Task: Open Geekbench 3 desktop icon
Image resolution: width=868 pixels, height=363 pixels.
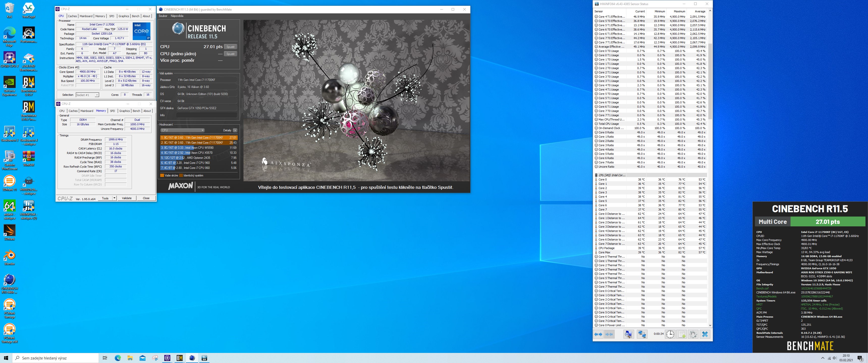Action: [x=9, y=134]
